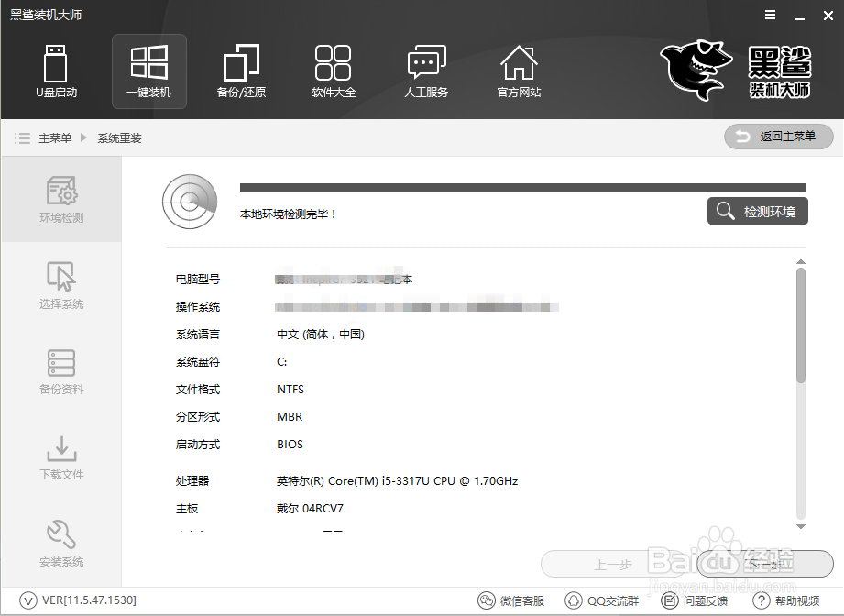Open the 软件大全 software collection
Screen dimensions: 844x616
point(334,71)
